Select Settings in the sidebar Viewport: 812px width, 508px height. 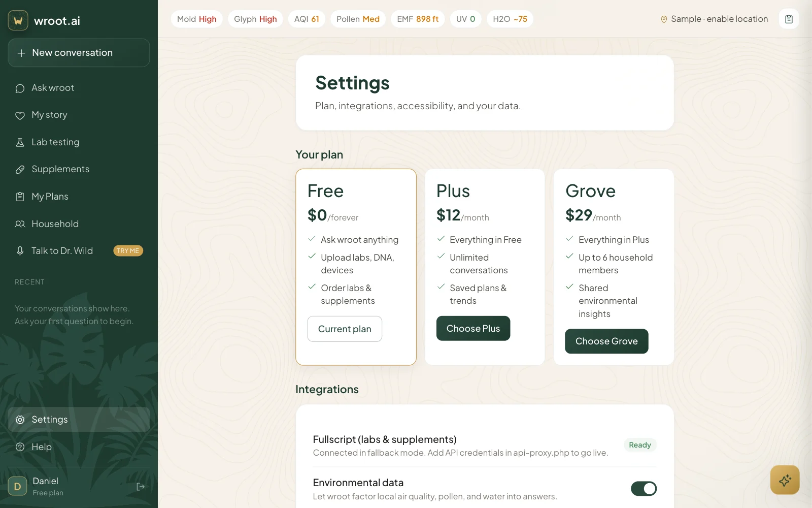[79, 420]
